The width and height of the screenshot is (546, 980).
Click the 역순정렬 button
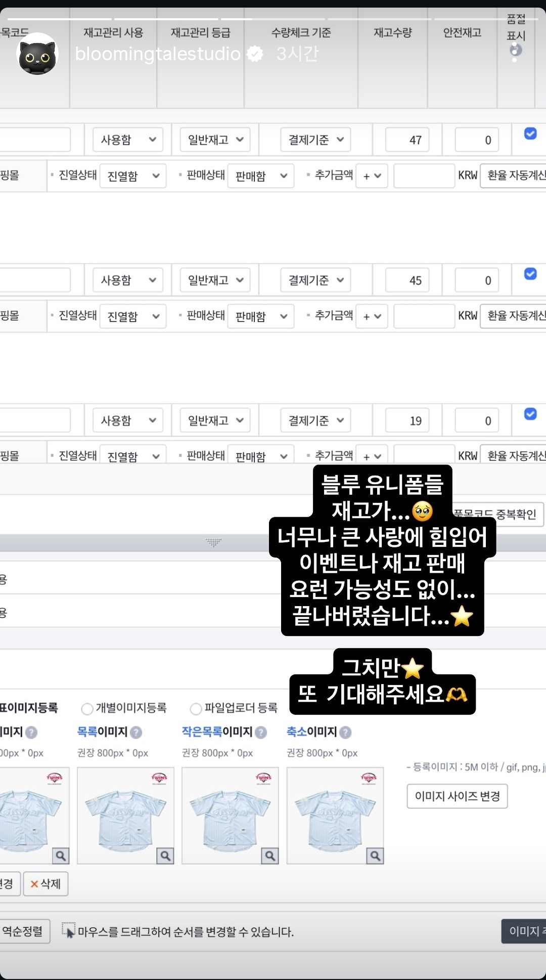pos(25,931)
